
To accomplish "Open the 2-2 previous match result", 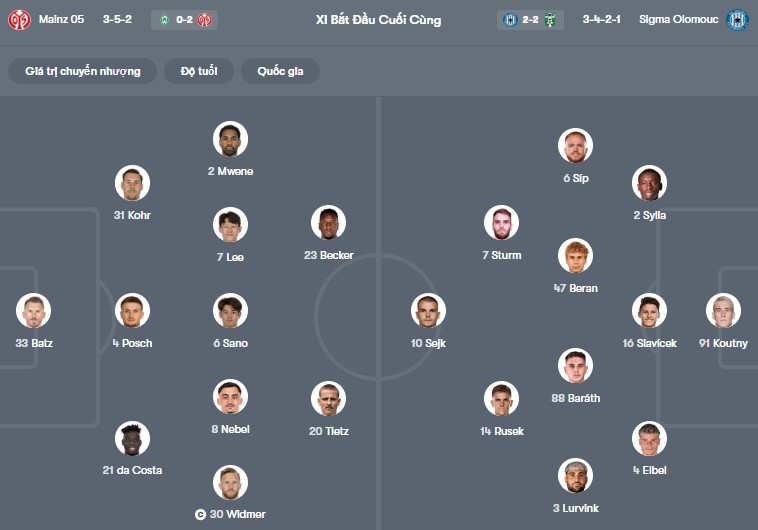I will 530,20.
